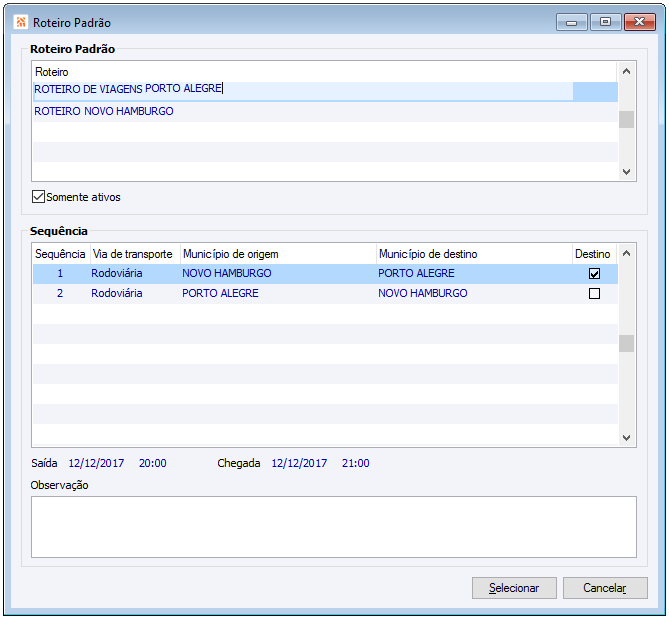This screenshot has width=669, height=620.
Task: Click the Selecionar button
Action: tap(514, 588)
